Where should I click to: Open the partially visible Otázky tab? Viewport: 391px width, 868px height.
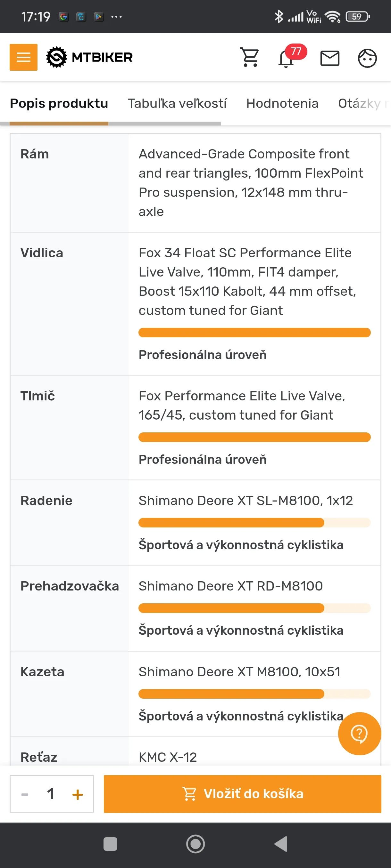(x=361, y=103)
